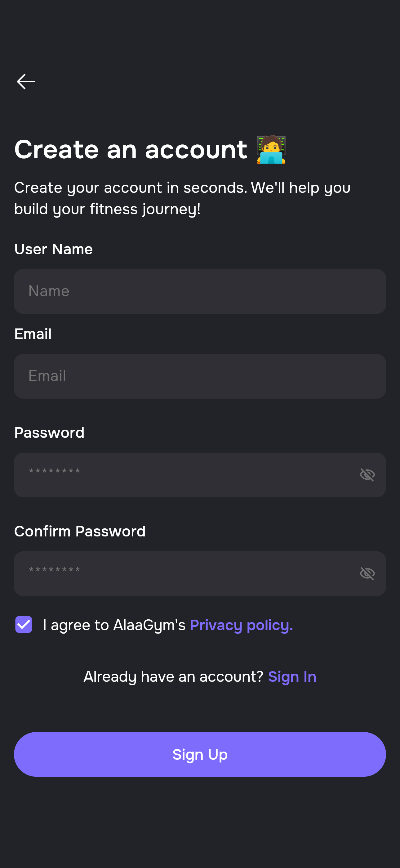Toggle visibility of the Confirm Password entry
This screenshot has width=400, height=868.
tap(367, 573)
